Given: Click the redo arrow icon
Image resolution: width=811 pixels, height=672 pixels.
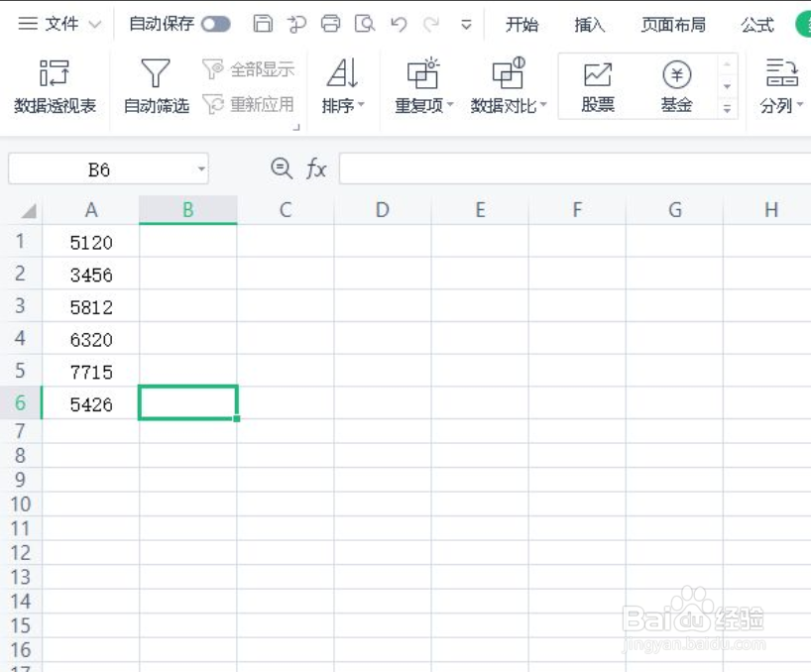Looking at the screenshot, I should coord(431,24).
